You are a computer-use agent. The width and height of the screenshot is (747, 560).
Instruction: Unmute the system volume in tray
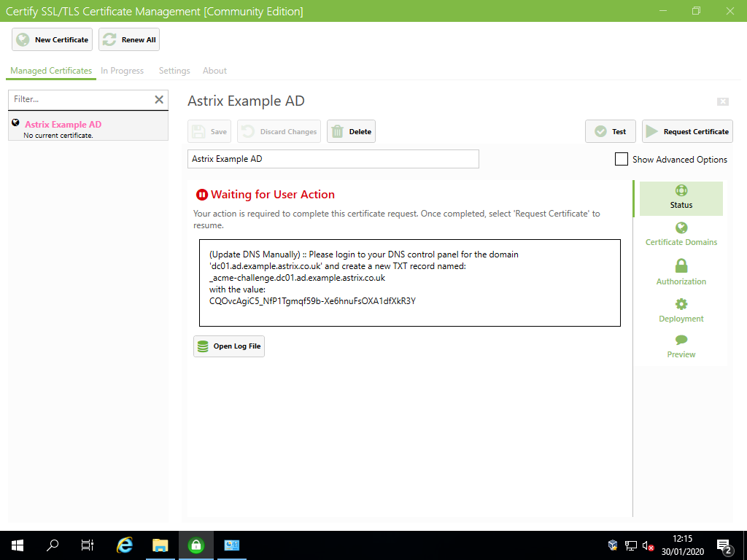pos(648,545)
